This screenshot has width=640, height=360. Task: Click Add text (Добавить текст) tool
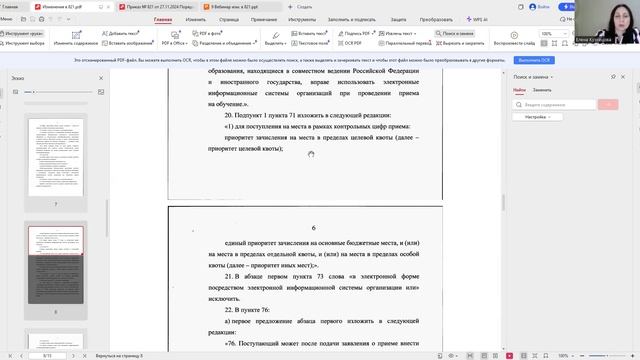point(121,33)
